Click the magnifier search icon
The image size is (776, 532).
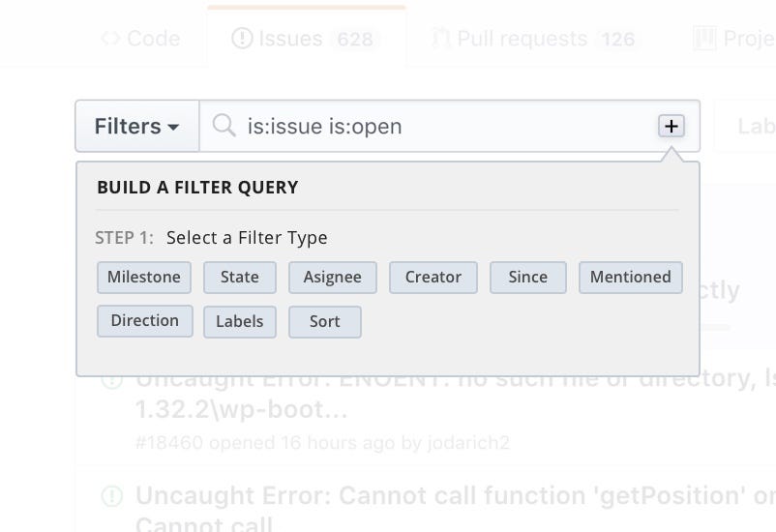pos(224,126)
